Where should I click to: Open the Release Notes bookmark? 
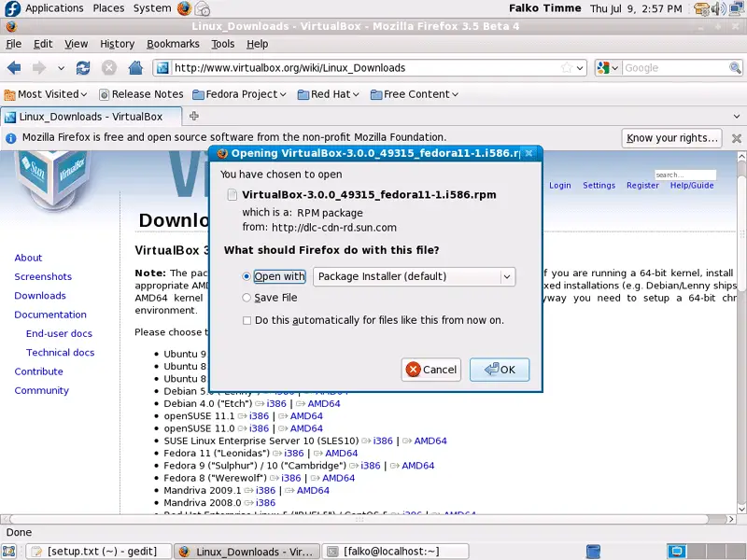pyautogui.click(x=141, y=94)
